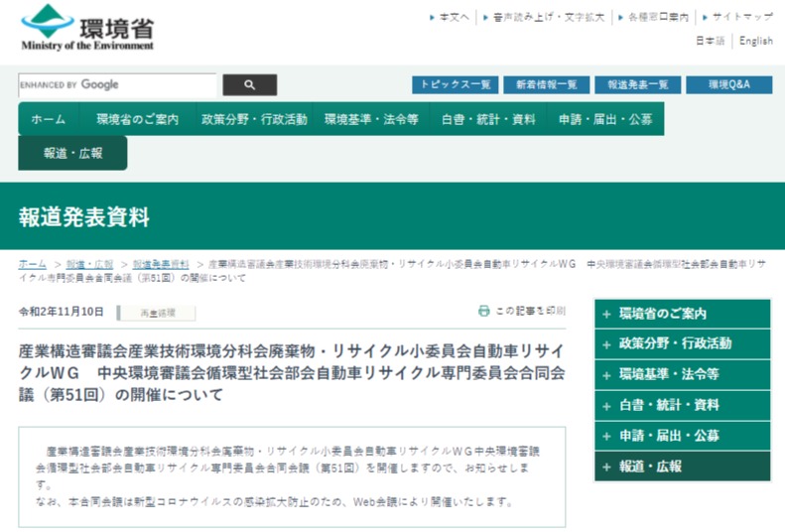Expand the 白書・統計・資料 sidebar plus icon
The width and height of the screenshot is (785, 532).
606,406
